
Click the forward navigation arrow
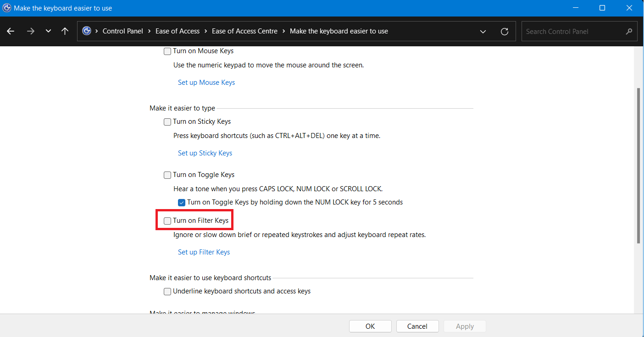pos(30,31)
